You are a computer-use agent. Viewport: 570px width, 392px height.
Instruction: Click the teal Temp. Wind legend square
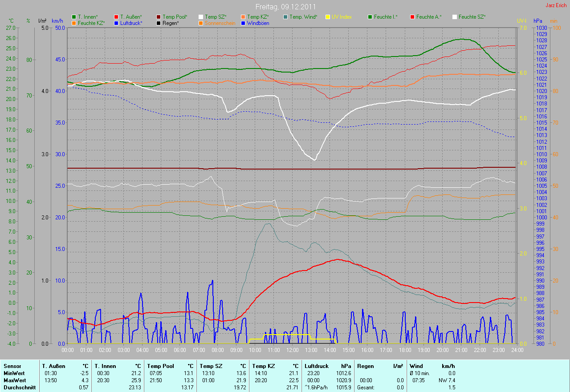[x=285, y=17]
